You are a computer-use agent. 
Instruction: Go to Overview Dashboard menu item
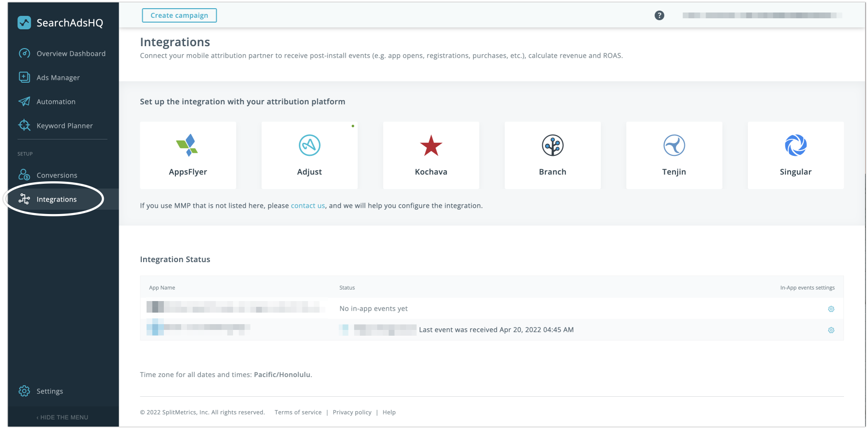pyautogui.click(x=71, y=53)
